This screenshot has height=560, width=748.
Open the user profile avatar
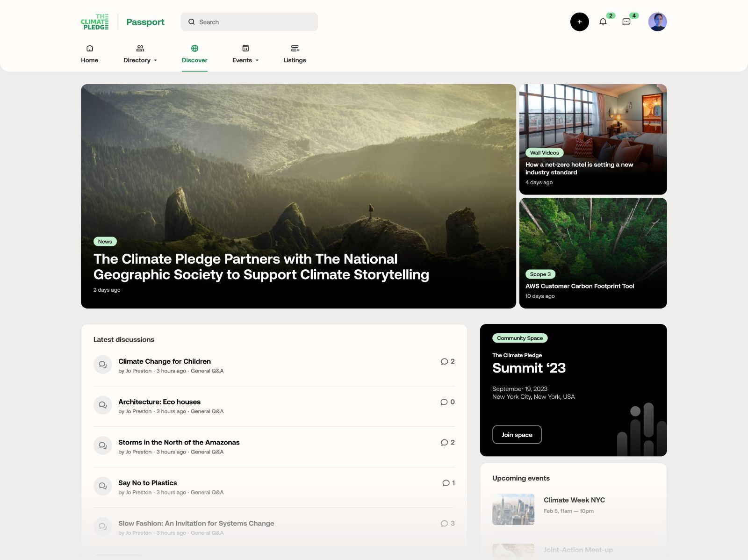657,22
